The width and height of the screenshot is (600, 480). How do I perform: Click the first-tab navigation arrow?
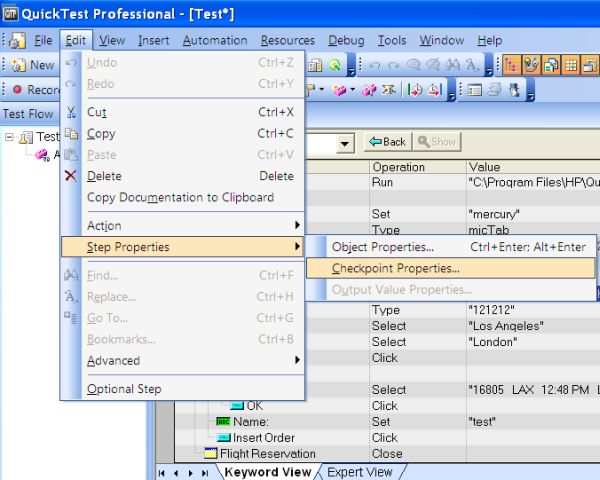(161, 473)
